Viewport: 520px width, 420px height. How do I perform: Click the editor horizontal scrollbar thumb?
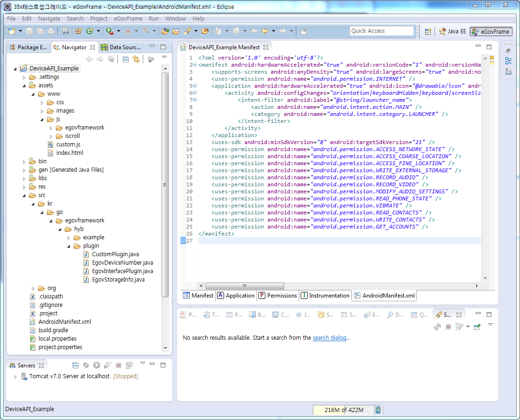(x=244, y=286)
